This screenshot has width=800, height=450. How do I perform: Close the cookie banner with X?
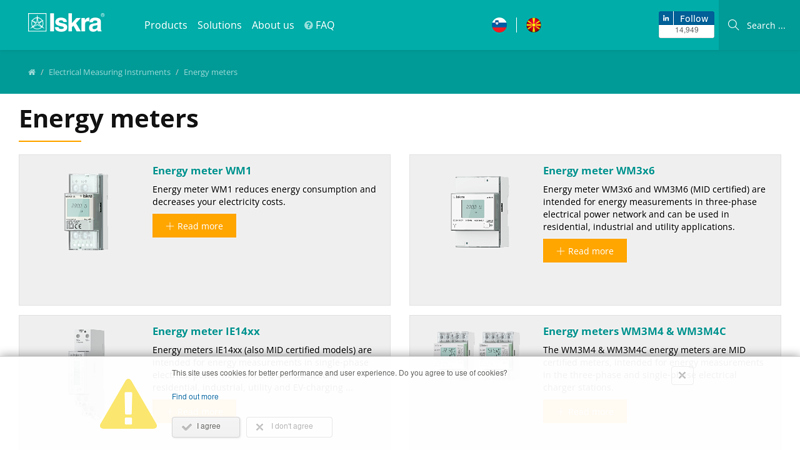click(682, 375)
